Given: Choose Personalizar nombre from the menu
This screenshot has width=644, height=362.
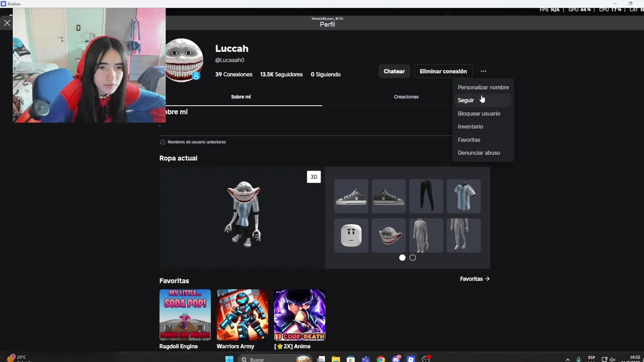Looking at the screenshot, I should (483, 87).
